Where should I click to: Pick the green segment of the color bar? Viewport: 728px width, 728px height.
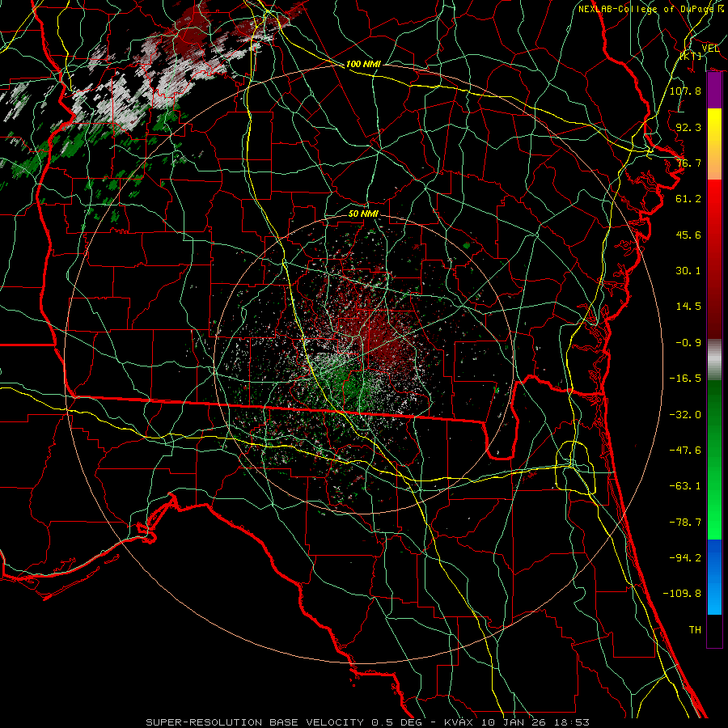[x=714, y=459]
